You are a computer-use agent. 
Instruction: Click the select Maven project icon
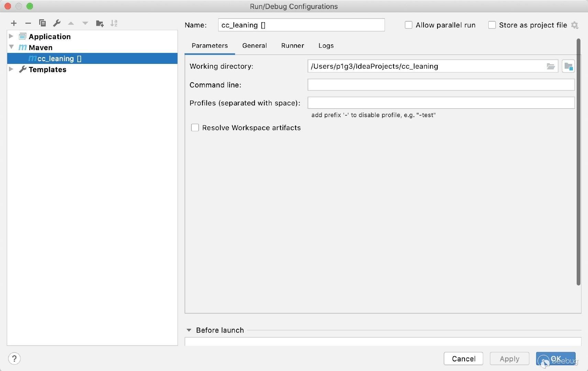pyautogui.click(x=568, y=66)
